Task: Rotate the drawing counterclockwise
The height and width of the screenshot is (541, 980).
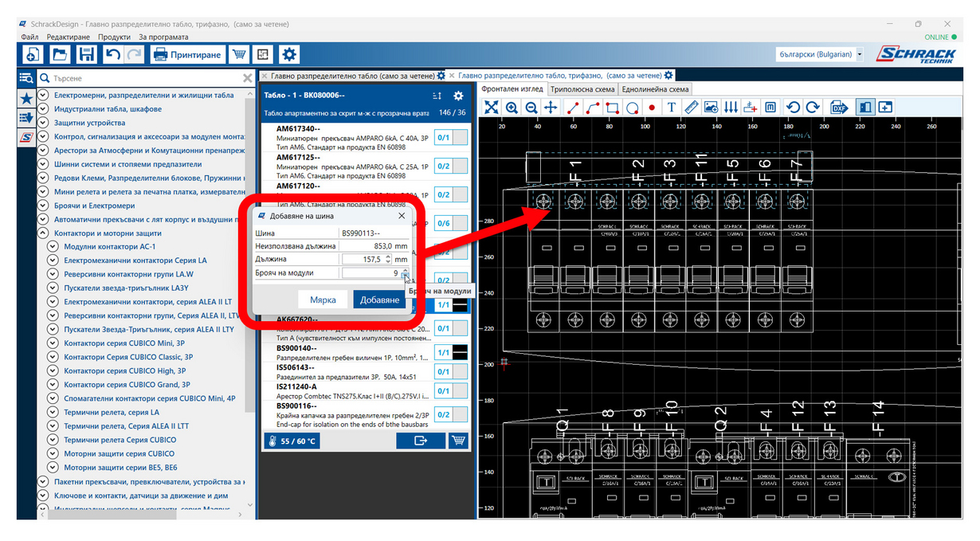Action: (793, 108)
